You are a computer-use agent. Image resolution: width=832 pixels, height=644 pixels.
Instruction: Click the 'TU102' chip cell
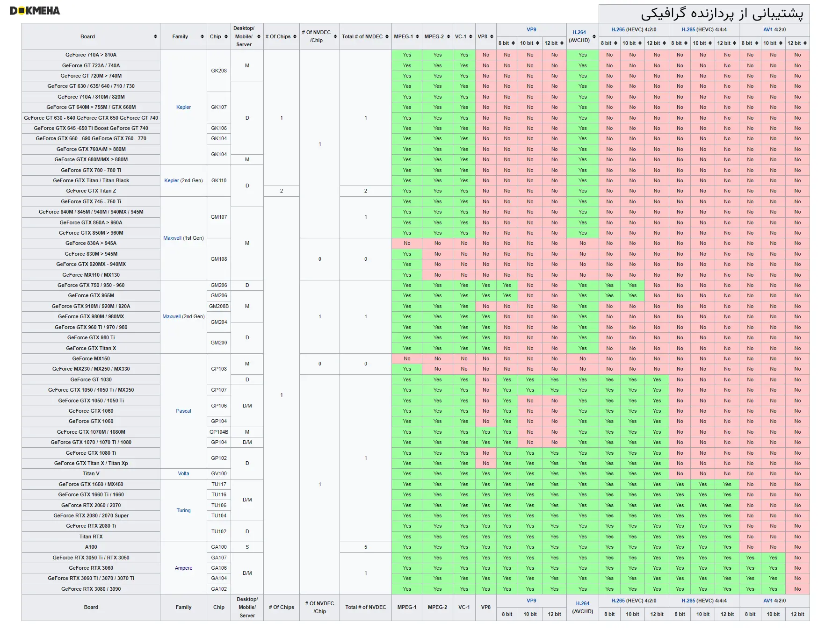[219, 531]
